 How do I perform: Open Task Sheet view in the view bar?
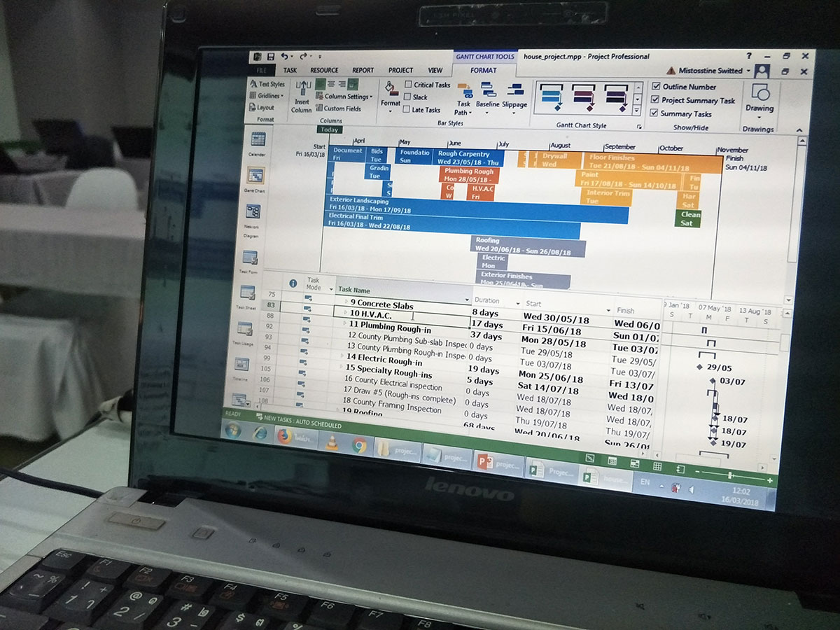pyautogui.click(x=246, y=296)
